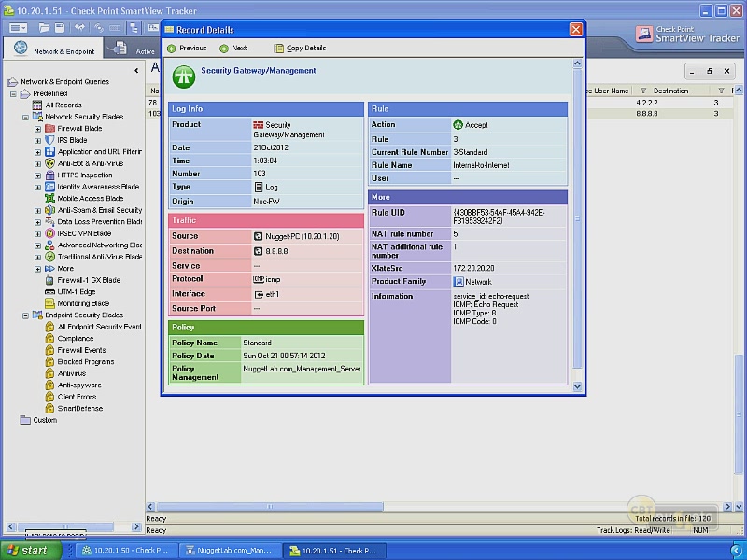Select Application and URL Filtering icon
747x560 pixels.
(49, 152)
